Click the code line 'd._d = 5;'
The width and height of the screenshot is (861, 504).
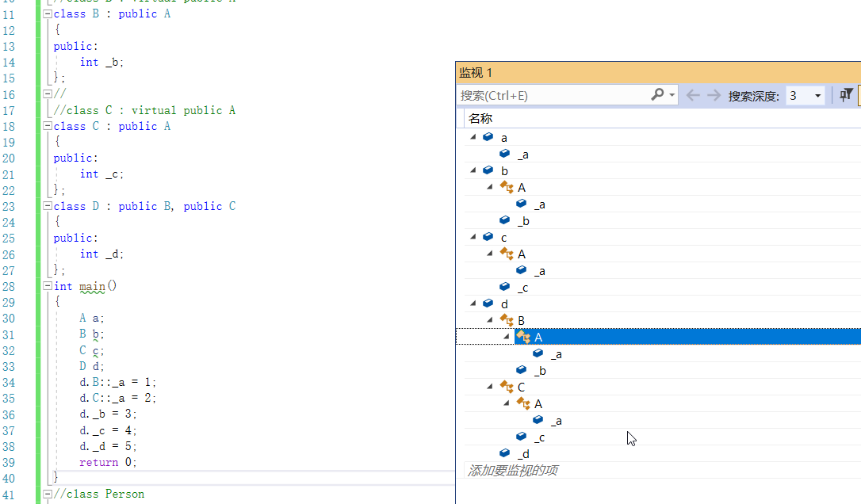tap(108, 446)
